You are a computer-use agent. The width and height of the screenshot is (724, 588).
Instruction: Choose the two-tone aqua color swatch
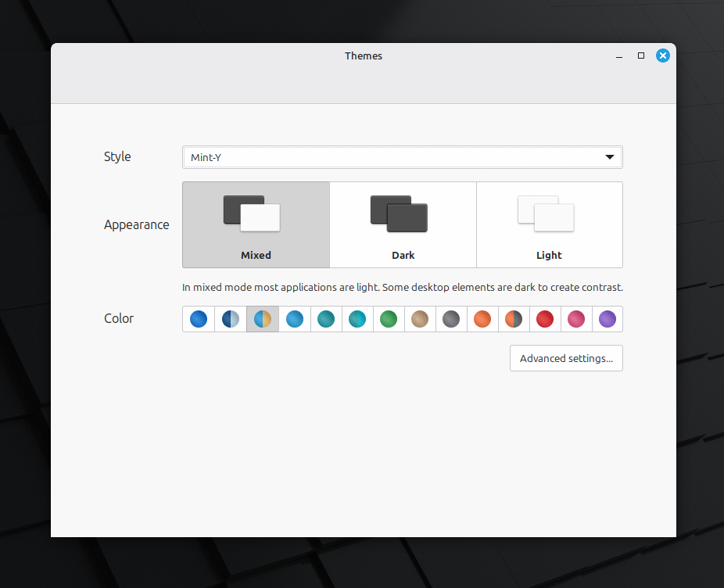[x=357, y=319]
